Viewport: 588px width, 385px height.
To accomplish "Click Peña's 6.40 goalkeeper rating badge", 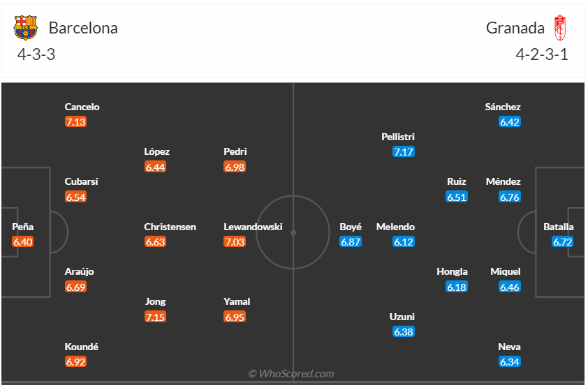I will pyautogui.click(x=22, y=242).
